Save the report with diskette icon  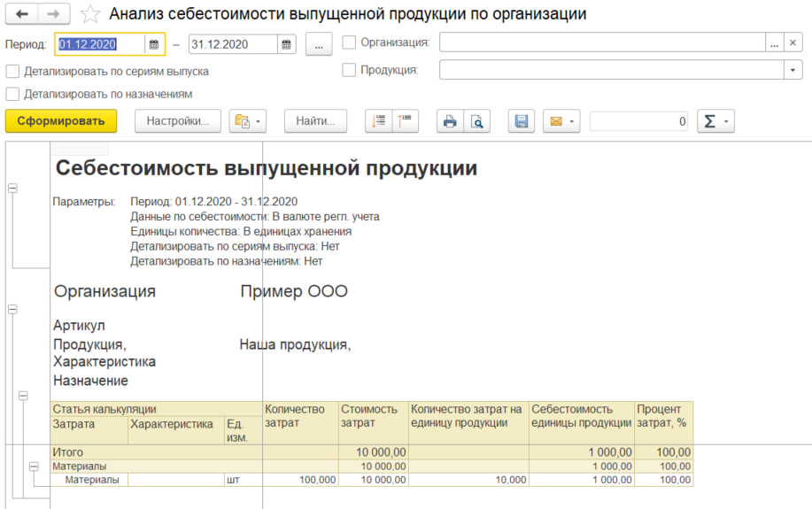point(522,121)
